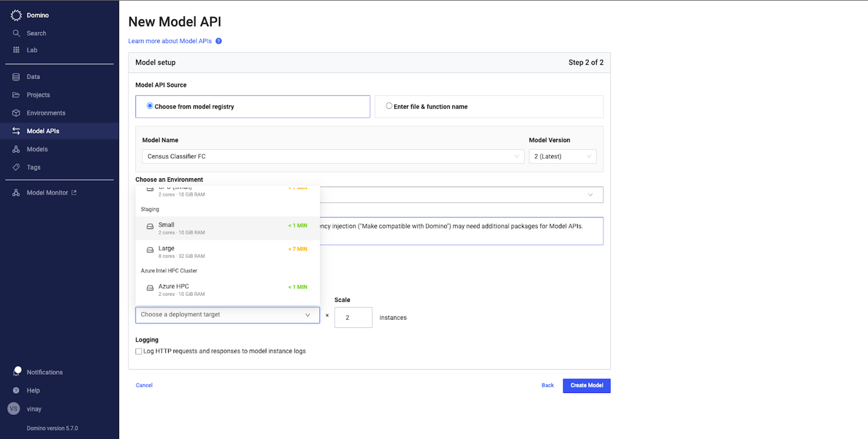The width and height of the screenshot is (868, 439).
Task: Select Choose from model registry radio
Action: [150, 106]
